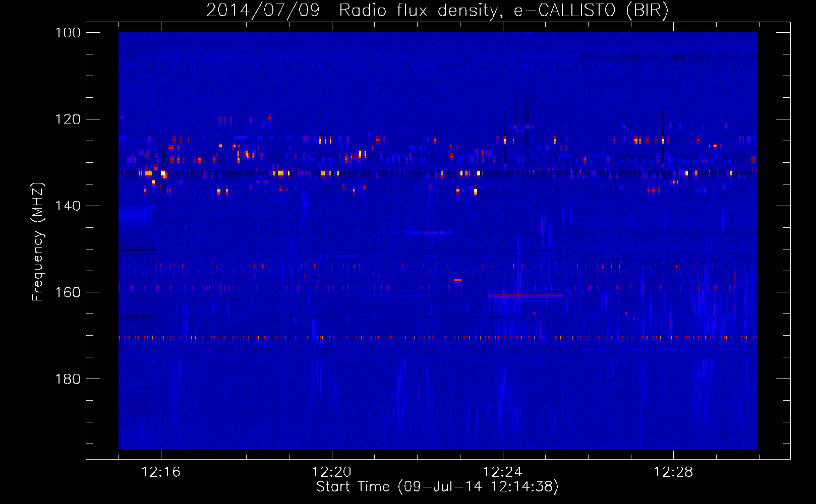
Task: Click the 12:28 time tick label
Action: coord(674,472)
